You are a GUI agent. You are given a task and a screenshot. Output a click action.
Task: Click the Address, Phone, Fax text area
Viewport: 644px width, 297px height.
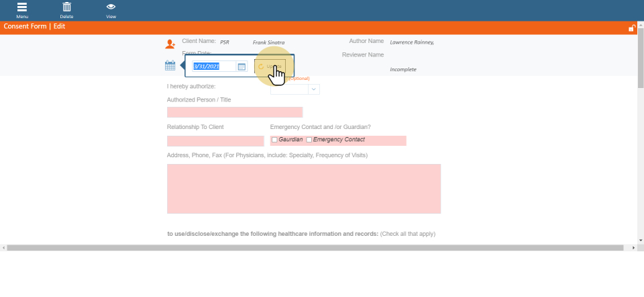coord(303,189)
